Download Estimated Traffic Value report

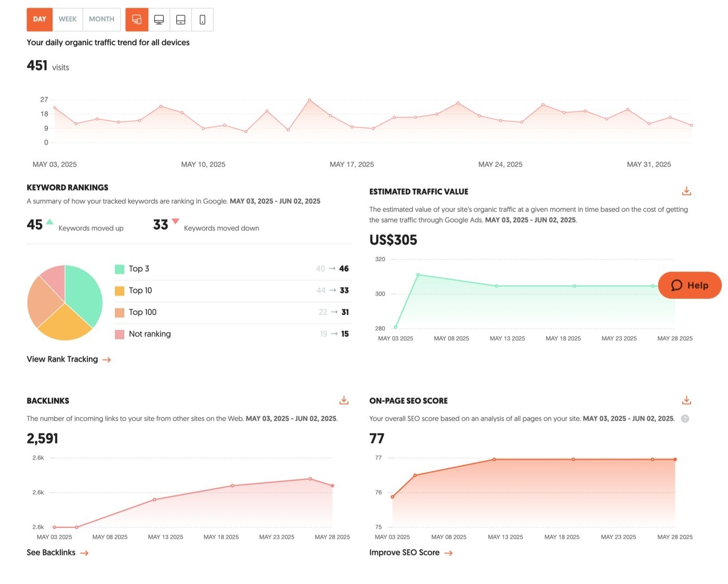coord(686,191)
